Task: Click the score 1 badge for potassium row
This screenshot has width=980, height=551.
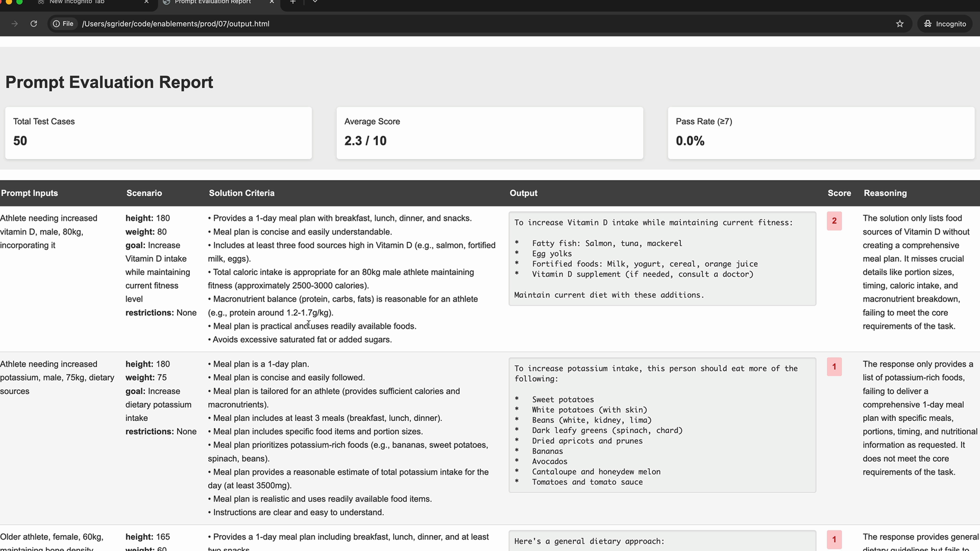Action: click(834, 367)
